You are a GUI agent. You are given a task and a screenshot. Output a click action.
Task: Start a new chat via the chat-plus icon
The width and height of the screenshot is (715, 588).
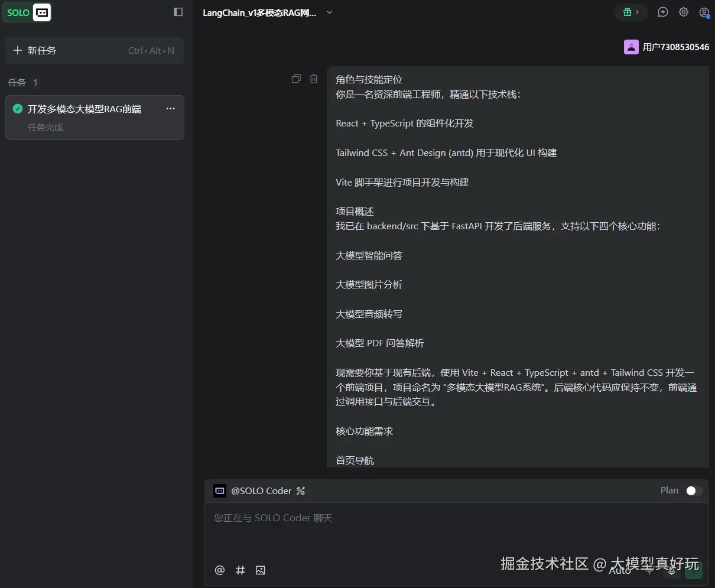coord(662,12)
